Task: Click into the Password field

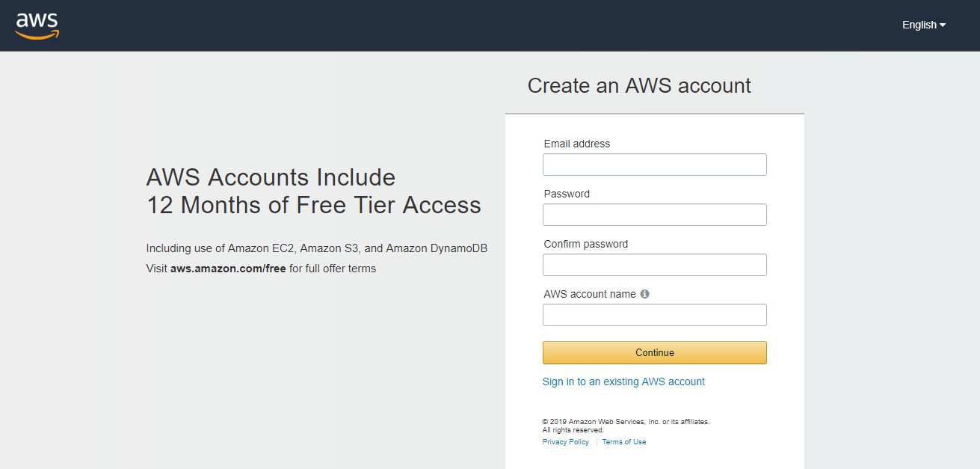Action: (x=654, y=215)
